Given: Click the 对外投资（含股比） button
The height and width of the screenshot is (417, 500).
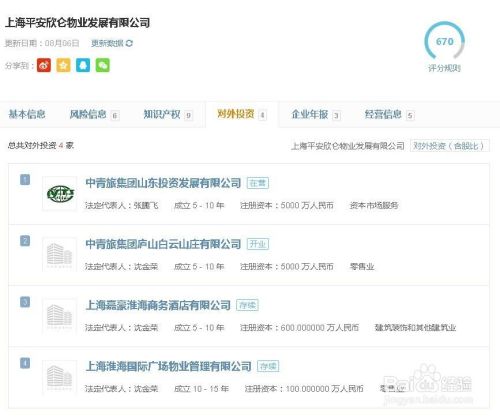Looking at the screenshot, I should 450,146.
